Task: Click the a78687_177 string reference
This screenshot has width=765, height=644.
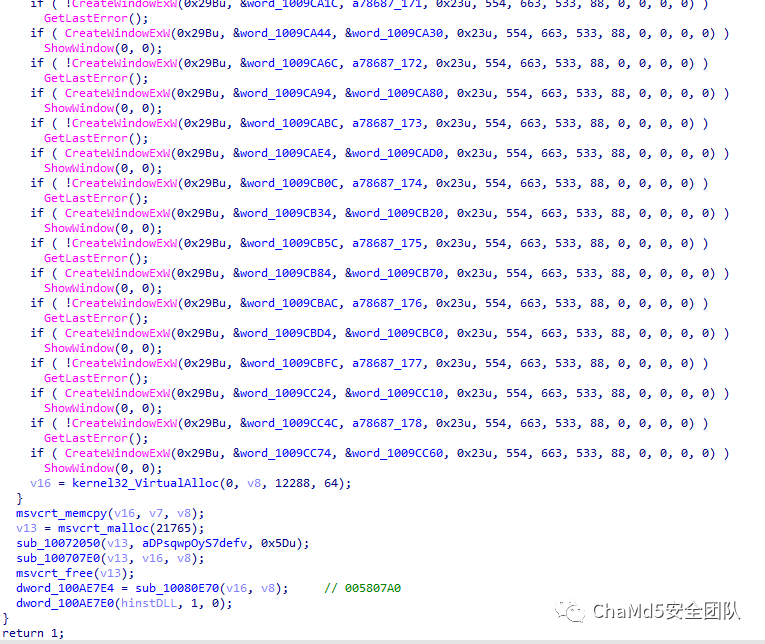Action: coord(387,363)
